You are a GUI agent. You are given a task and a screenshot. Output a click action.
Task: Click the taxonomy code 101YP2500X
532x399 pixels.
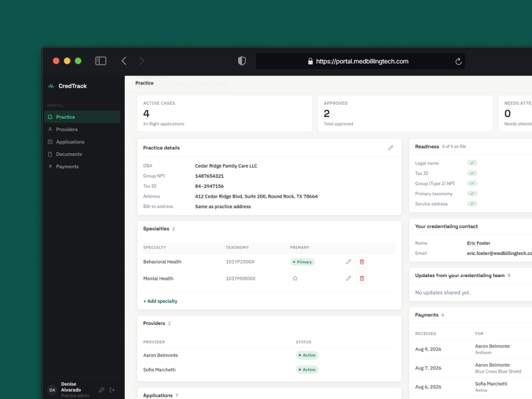point(240,262)
